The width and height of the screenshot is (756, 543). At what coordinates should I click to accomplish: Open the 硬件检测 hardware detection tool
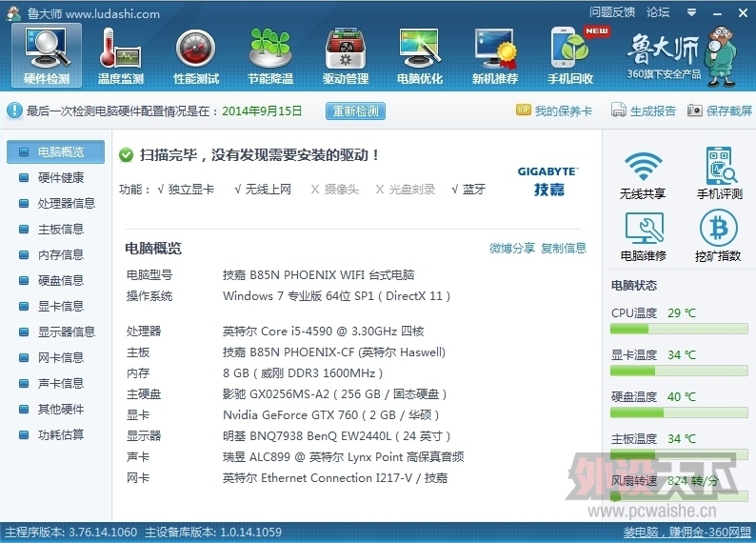pyautogui.click(x=47, y=55)
